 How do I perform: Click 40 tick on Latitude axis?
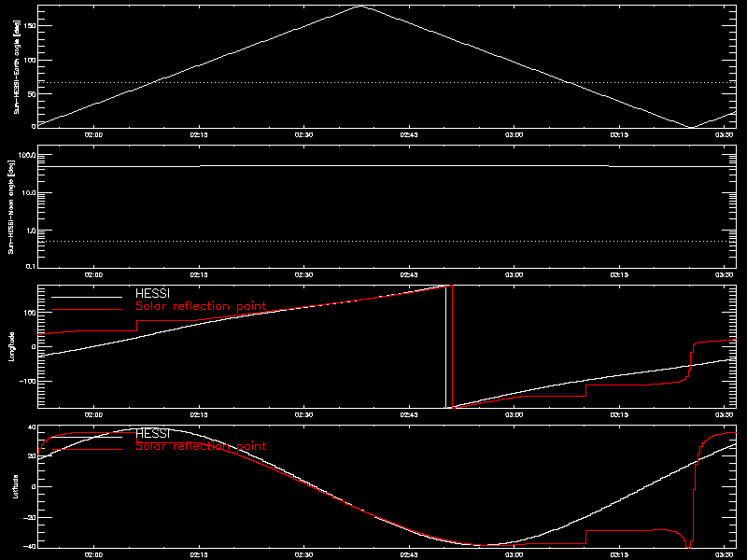tap(32, 427)
